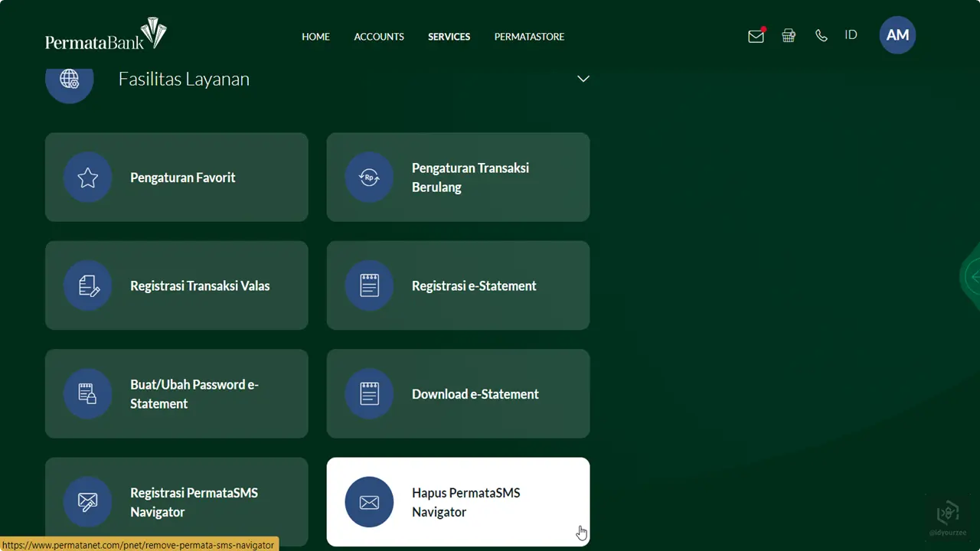The image size is (980, 551).
Task: Open the AM profile avatar
Action: (897, 35)
